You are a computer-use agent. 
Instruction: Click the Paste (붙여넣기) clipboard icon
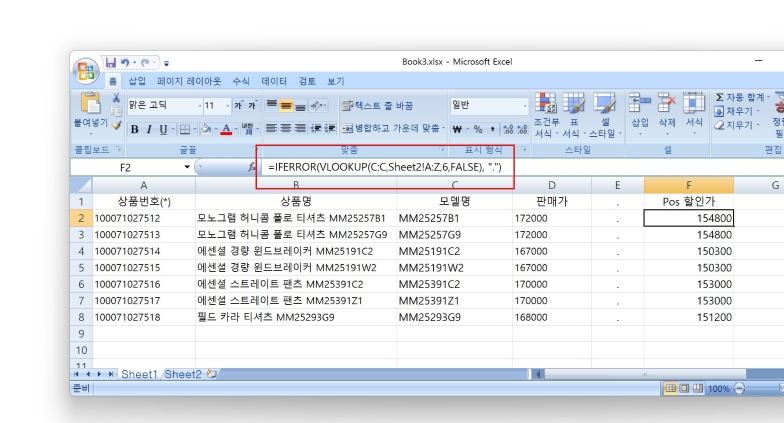click(90, 104)
